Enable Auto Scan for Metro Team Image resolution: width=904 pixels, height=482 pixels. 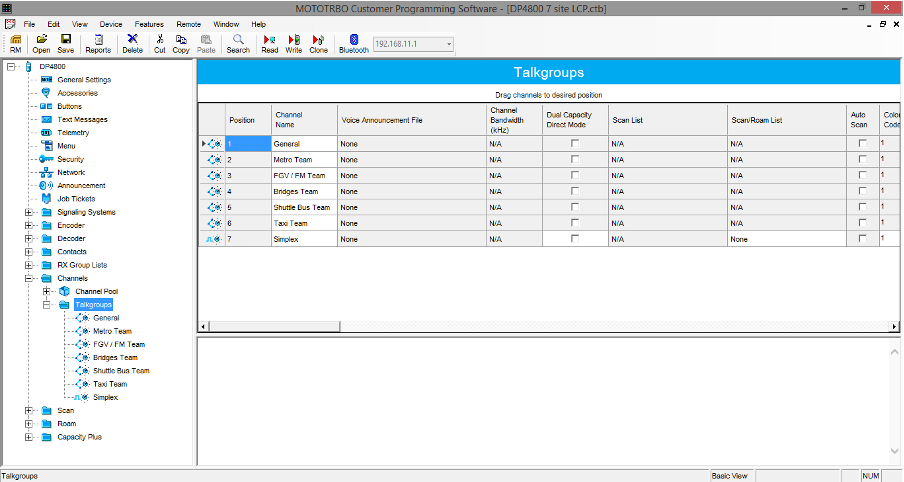point(862,160)
